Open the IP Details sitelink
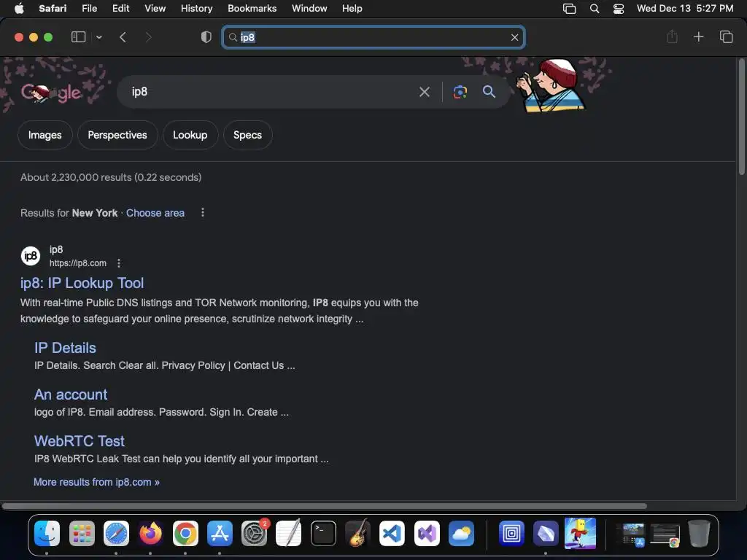Screen dimensions: 747x560 click(x=65, y=348)
